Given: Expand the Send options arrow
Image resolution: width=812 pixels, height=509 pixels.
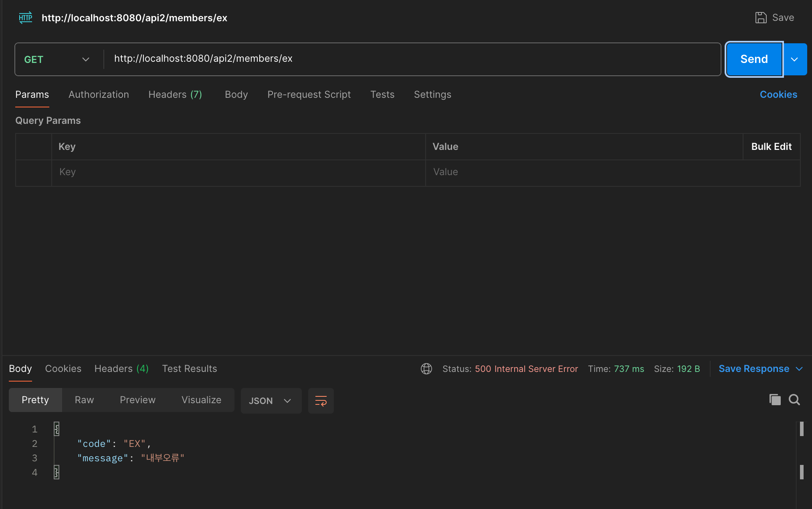Looking at the screenshot, I should 794,59.
